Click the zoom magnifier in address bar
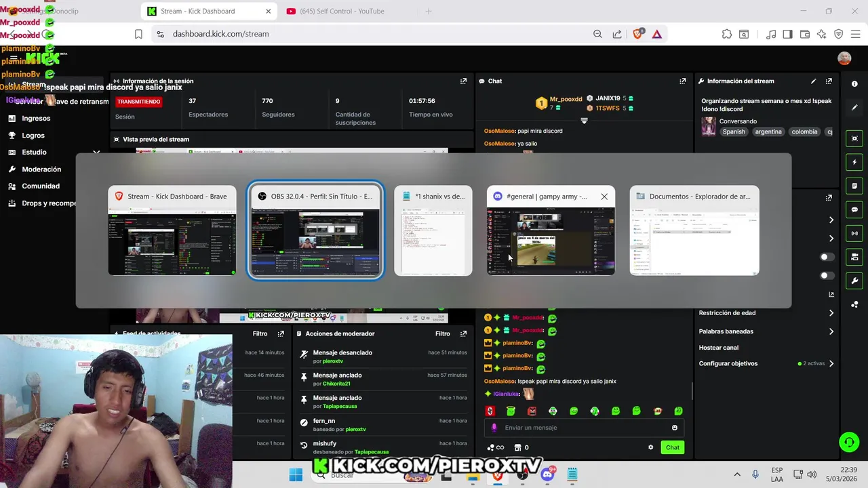The image size is (868, 488). click(x=597, y=34)
